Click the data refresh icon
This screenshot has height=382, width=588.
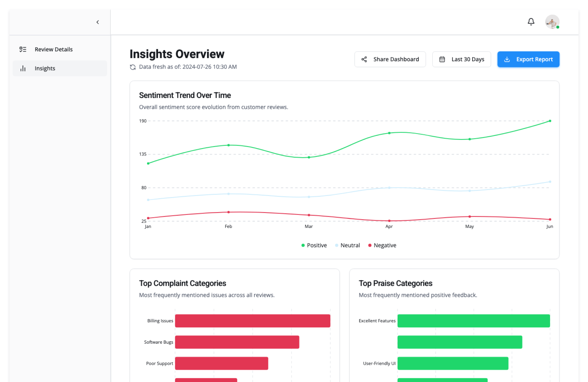pos(133,67)
